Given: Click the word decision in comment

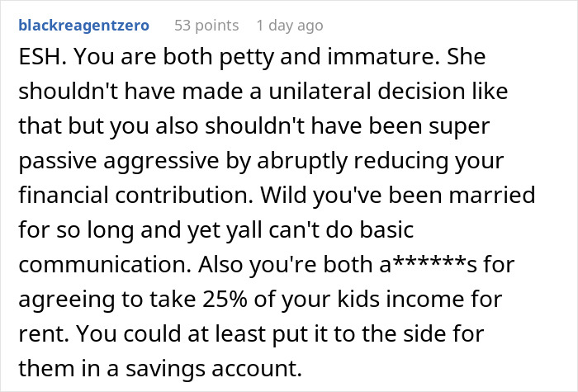Looking at the screenshot, I should coord(421,91).
